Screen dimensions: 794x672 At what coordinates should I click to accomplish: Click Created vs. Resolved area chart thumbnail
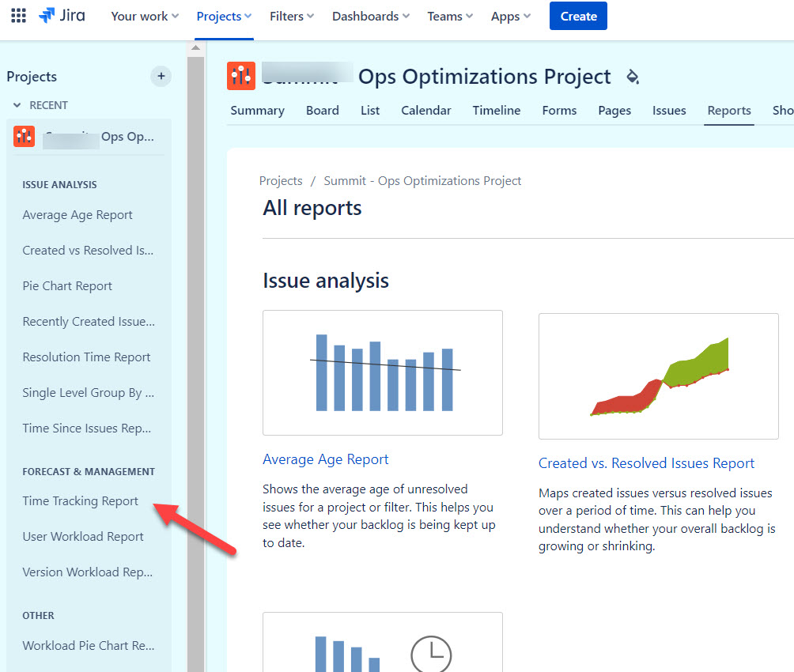coord(658,376)
